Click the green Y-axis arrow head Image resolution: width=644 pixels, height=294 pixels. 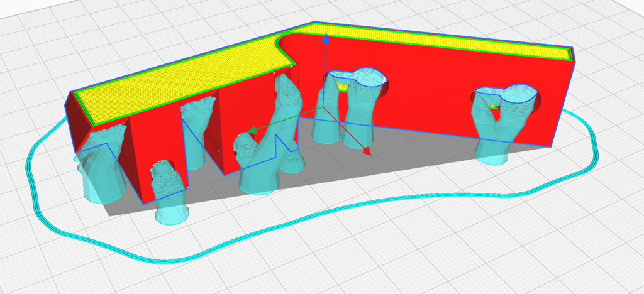(x=250, y=131)
